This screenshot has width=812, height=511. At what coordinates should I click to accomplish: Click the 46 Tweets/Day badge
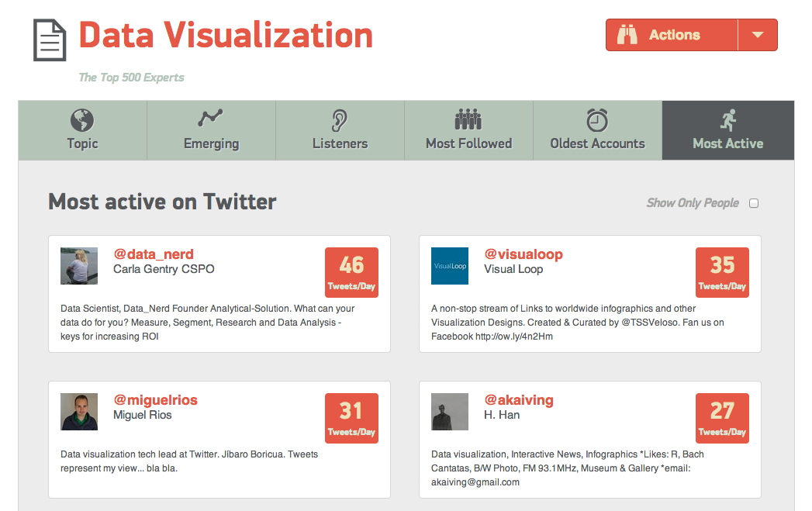(x=351, y=272)
